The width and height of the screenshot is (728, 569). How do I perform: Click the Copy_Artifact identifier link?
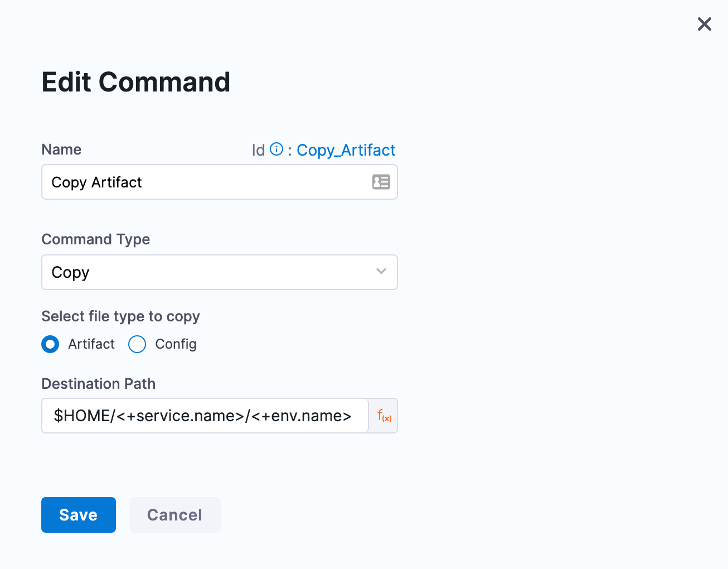click(346, 150)
